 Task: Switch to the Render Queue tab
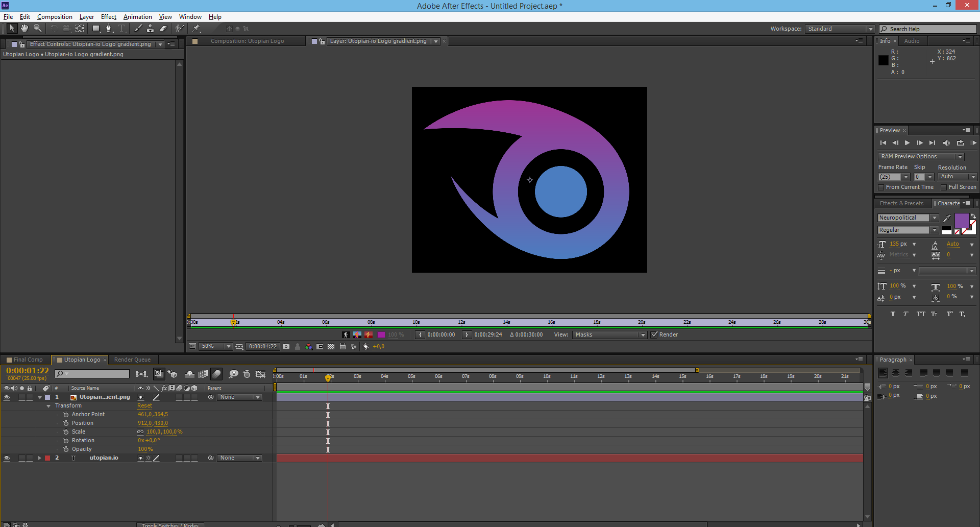[x=132, y=360]
